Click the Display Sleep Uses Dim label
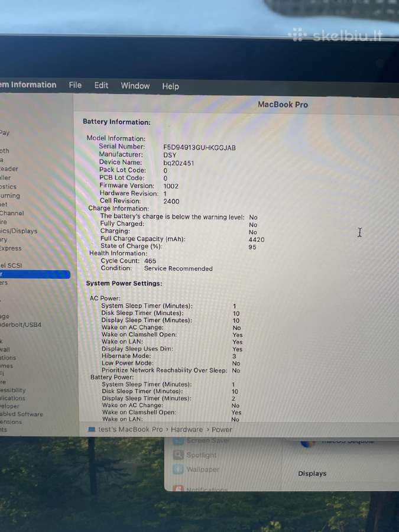 pyautogui.click(x=137, y=348)
